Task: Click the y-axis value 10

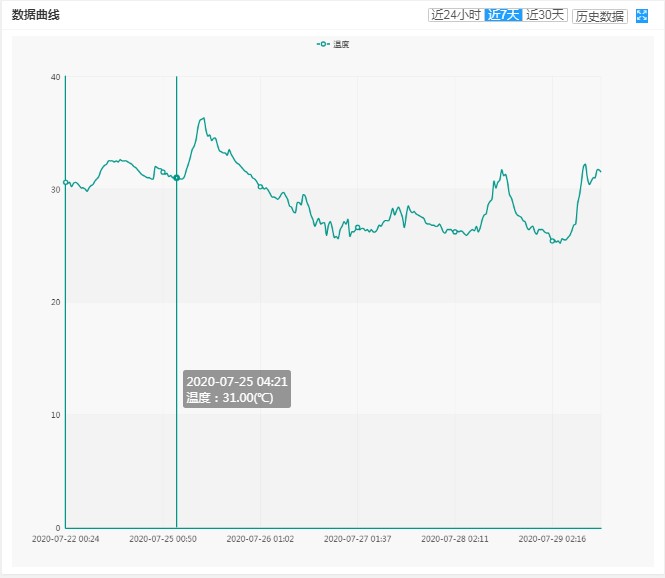Action: (55, 415)
